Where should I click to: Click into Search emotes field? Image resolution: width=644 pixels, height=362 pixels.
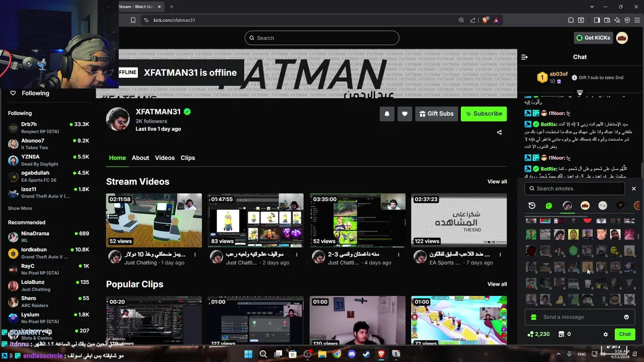(575, 189)
